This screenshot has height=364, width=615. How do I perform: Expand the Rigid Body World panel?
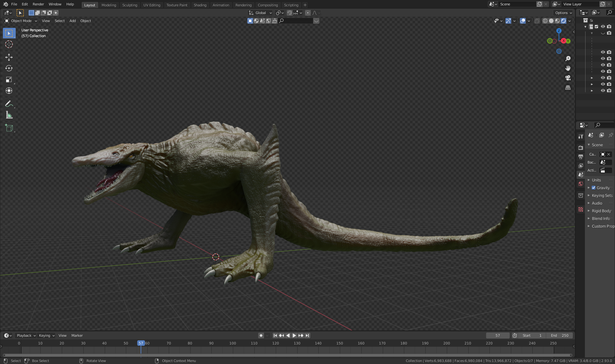pos(601,211)
